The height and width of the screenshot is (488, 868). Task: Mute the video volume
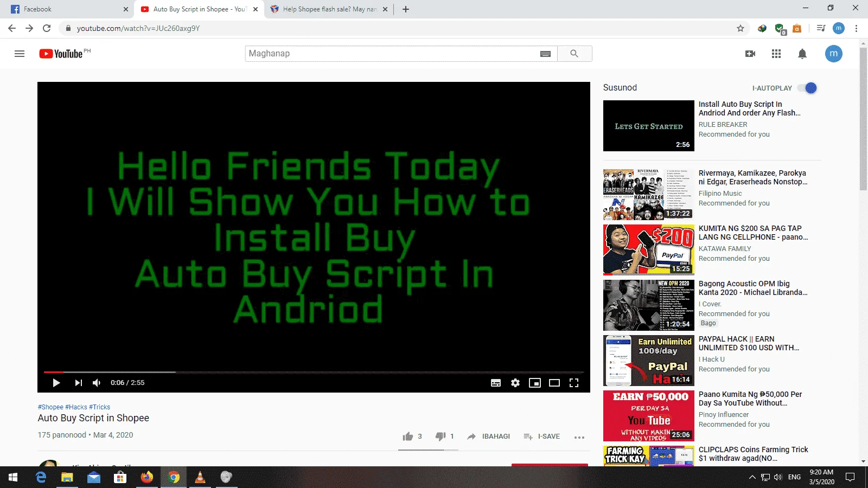point(97,383)
